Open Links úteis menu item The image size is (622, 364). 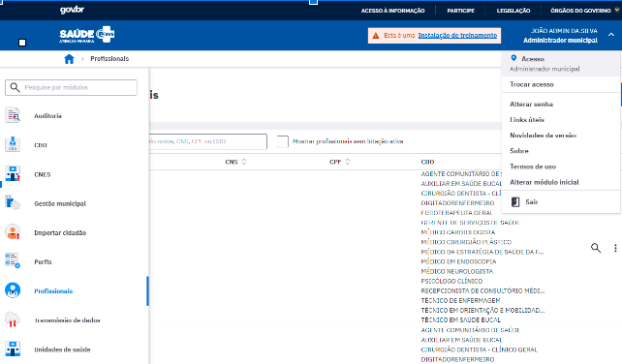(x=561, y=119)
